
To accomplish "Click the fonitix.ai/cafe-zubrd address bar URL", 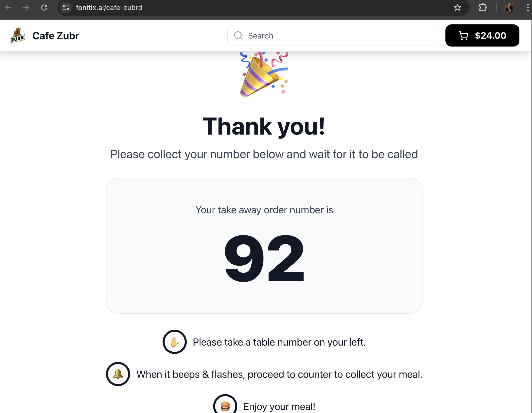I will point(109,8).
